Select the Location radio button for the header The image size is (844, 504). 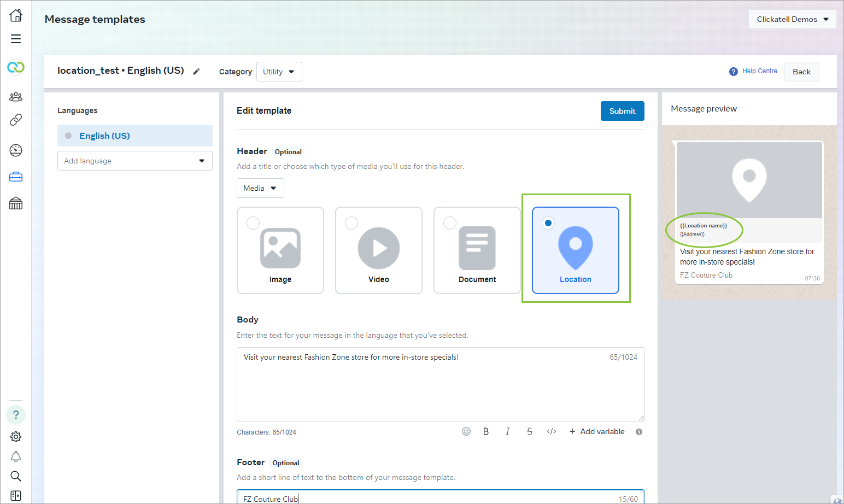[x=548, y=222]
